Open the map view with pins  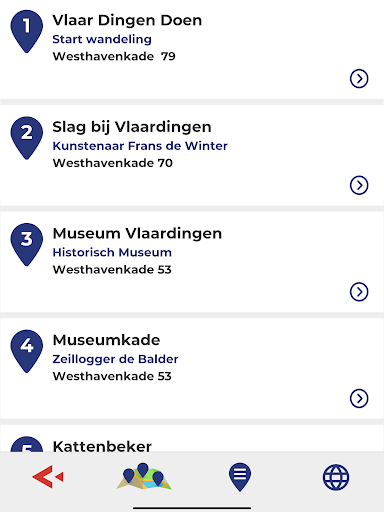[144, 476]
